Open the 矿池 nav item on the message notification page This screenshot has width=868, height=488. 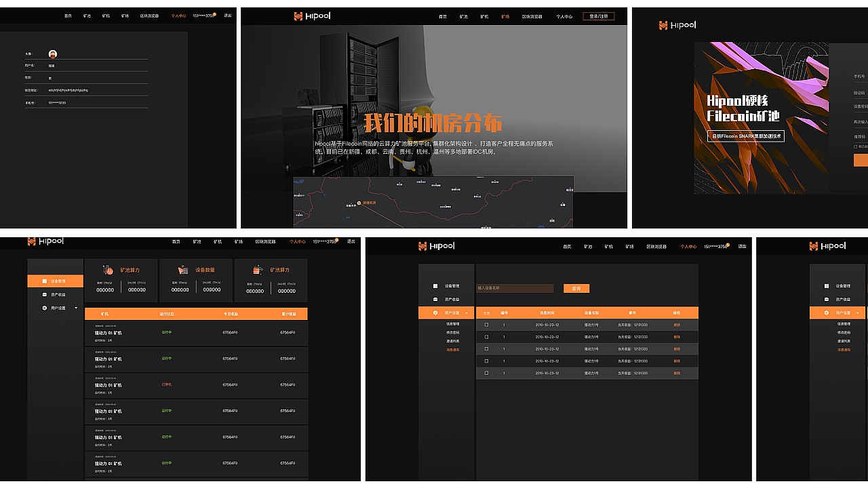(x=589, y=247)
